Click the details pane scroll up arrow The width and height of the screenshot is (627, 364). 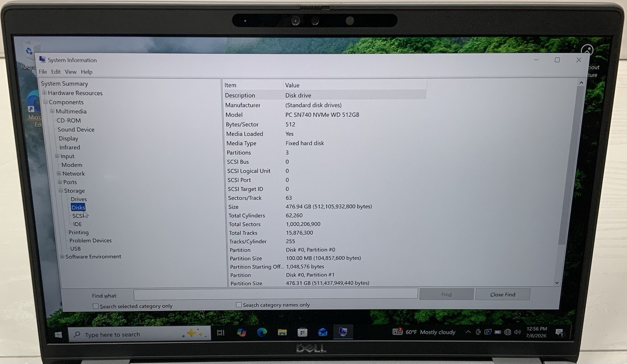point(581,83)
